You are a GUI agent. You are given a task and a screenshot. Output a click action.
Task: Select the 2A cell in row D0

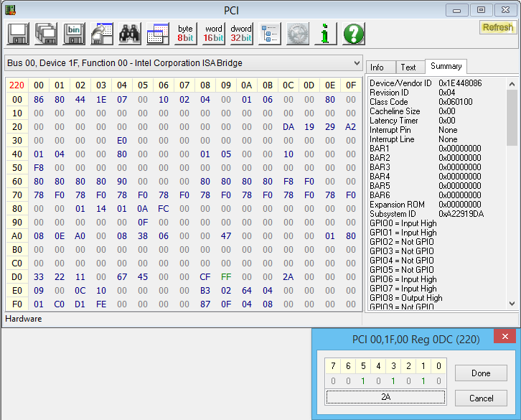[288, 276]
